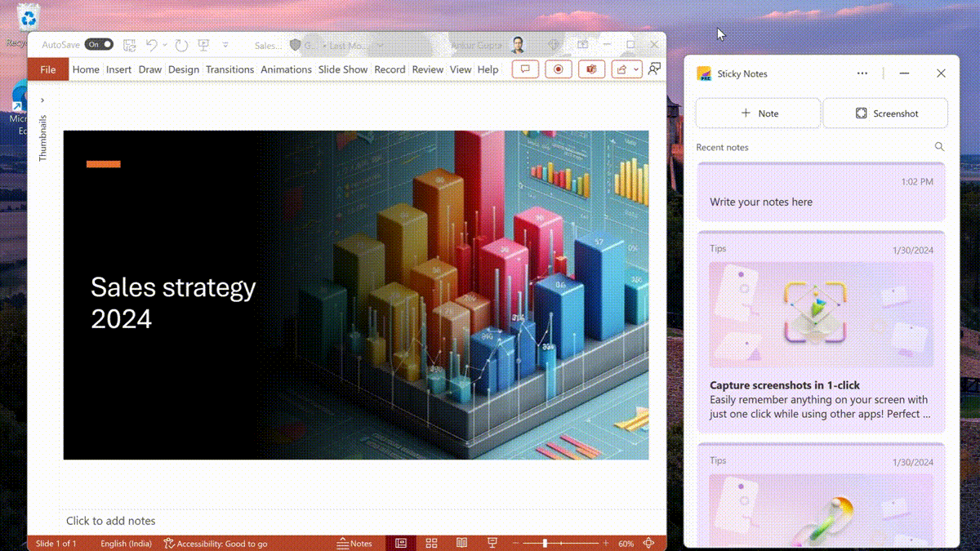
Task: Open the Share dropdown arrow
Action: click(636, 69)
